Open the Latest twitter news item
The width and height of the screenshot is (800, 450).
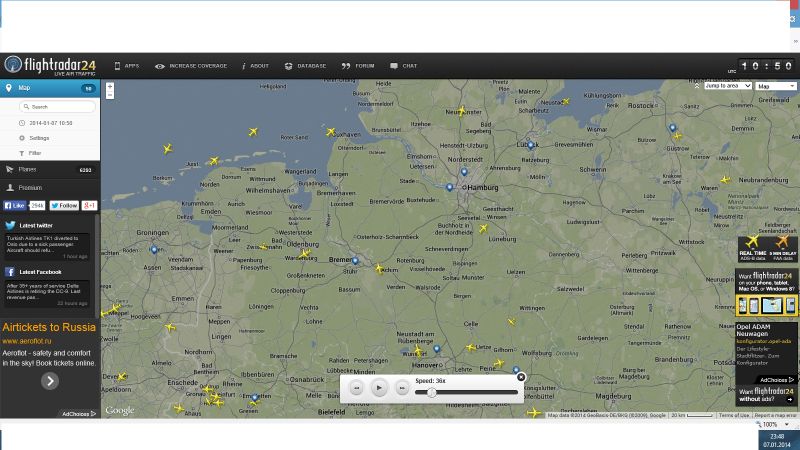(x=47, y=246)
